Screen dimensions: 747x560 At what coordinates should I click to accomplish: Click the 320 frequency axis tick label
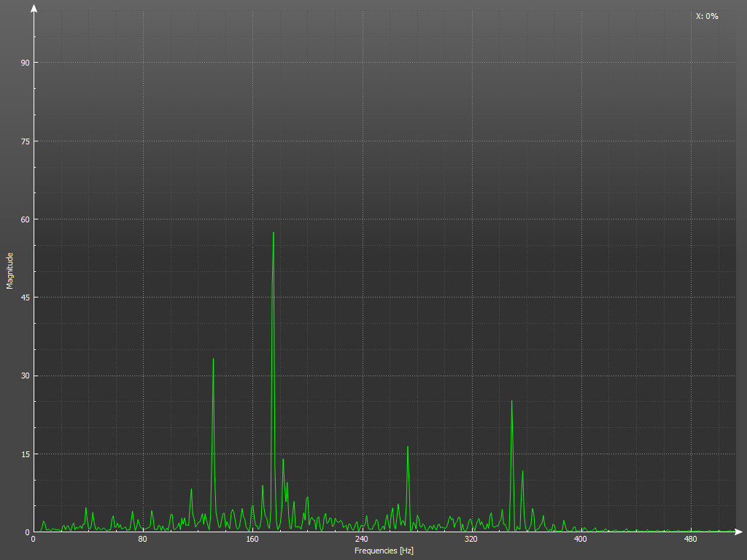471,540
